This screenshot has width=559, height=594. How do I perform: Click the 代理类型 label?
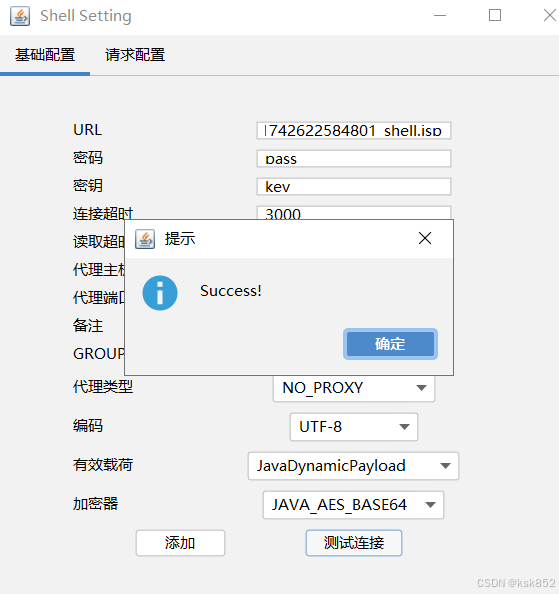[103, 387]
